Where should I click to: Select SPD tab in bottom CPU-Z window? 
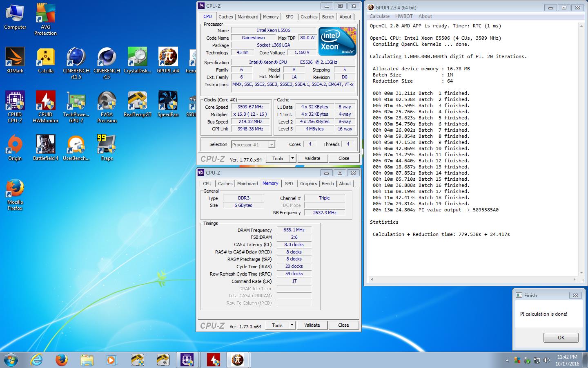tap(289, 184)
